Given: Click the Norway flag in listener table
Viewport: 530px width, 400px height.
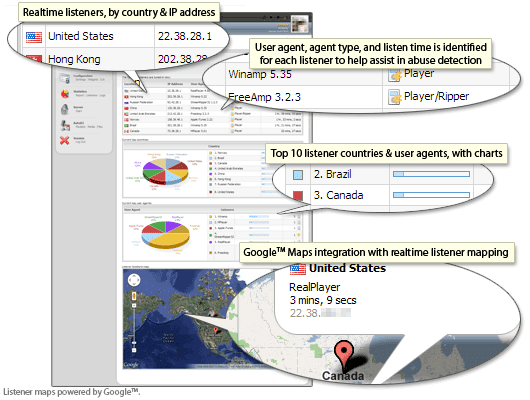Looking at the screenshot, I should 126,119.
